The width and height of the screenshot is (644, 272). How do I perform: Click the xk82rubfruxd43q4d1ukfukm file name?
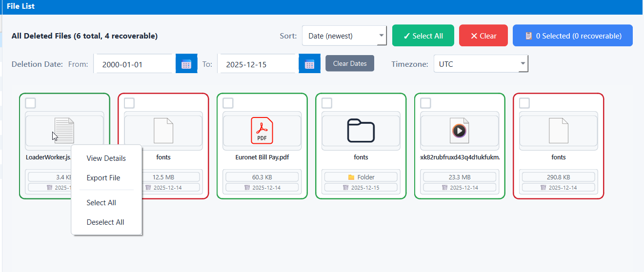460,157
